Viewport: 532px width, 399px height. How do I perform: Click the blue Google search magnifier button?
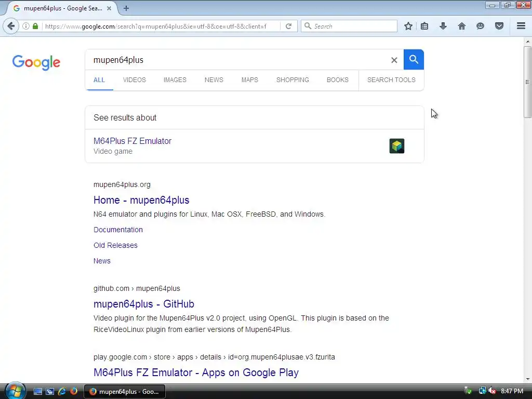[x=414, y=59]
